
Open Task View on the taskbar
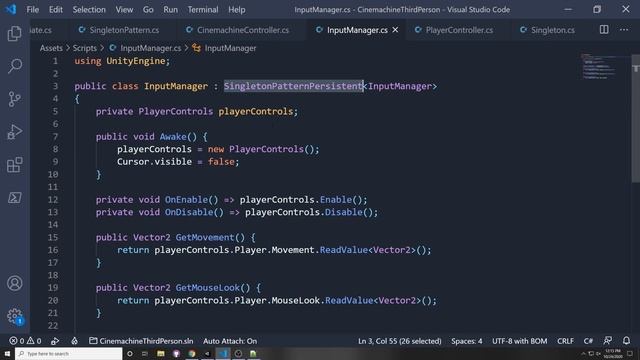145,353
